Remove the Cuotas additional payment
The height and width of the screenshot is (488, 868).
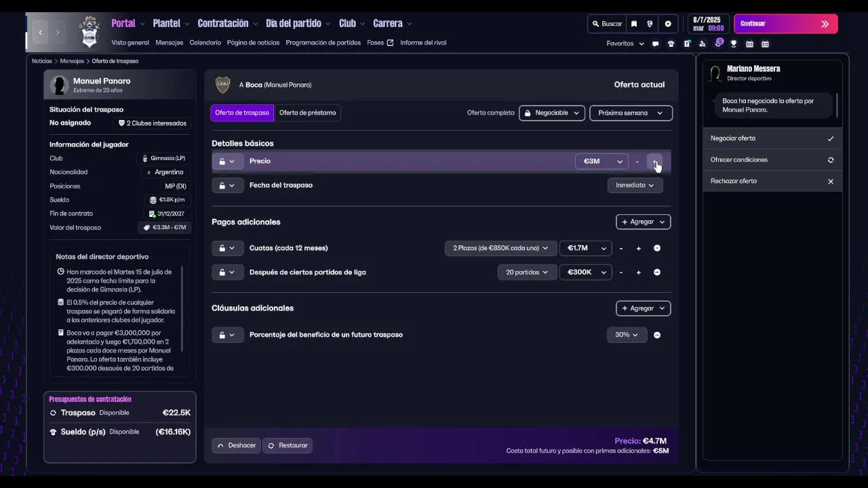(x=657, y=248)
